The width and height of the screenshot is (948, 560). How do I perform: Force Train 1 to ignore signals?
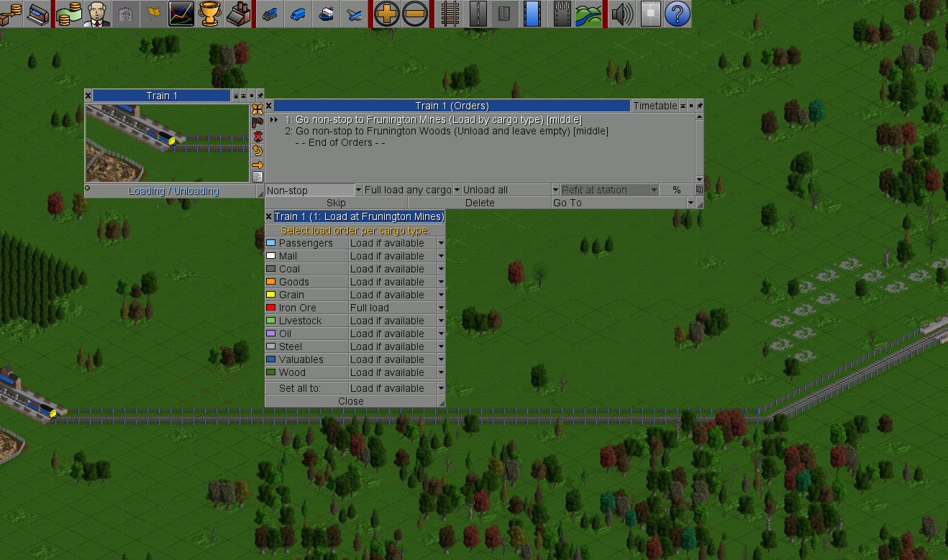tap(257, 137)
